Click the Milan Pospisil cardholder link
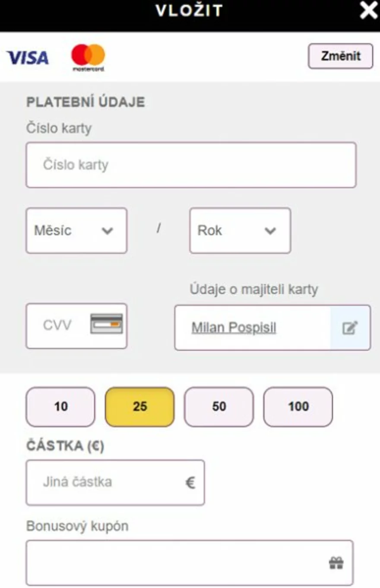Viewport: 380px width, 588px height. pos(234,327)
